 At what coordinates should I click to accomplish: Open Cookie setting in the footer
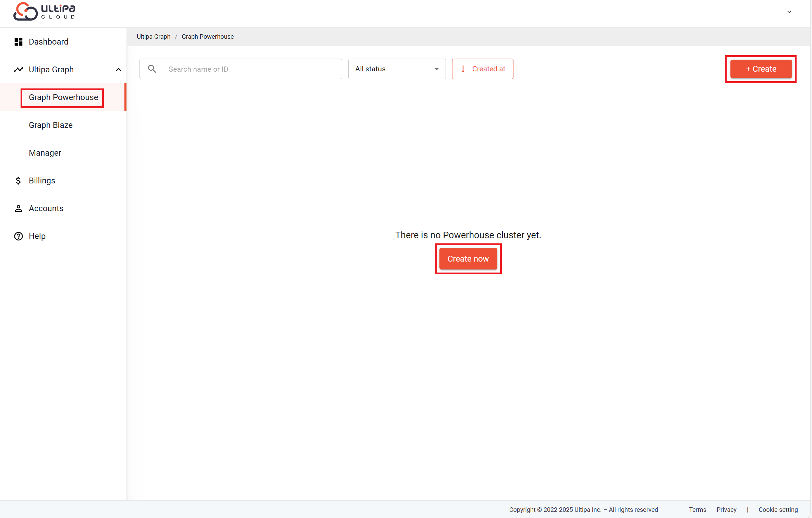click(778, 509)
